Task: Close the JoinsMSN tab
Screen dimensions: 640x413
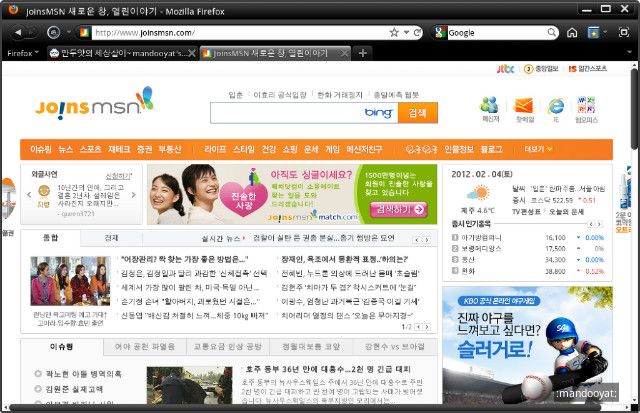Action: coord(344,53)
